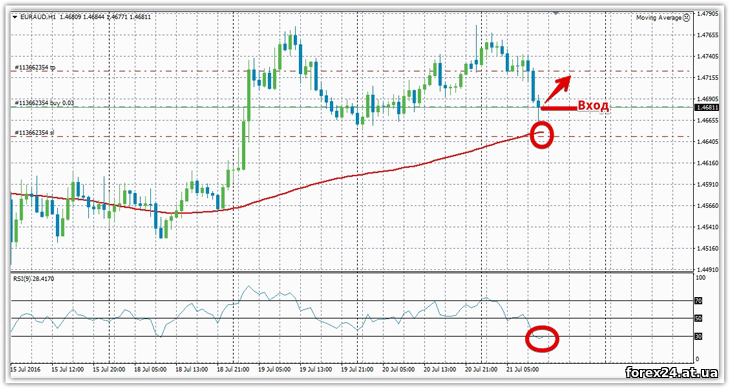Click the 18 Jul 21:00 time label
This screenshot has width=729, height=388.
(x=233, y=369)
